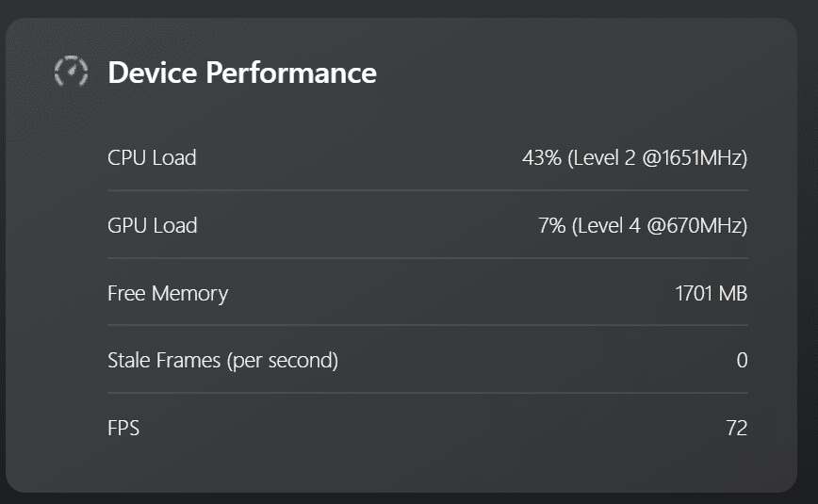The height and width of the screenshot is (504, 818).
Task: Click the Level 2 CPU level text
Action: click(x=603, y=157)
